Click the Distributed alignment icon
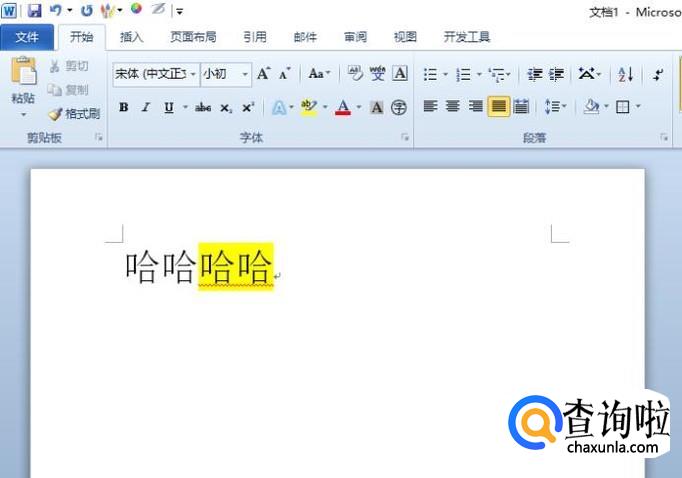 521,107
